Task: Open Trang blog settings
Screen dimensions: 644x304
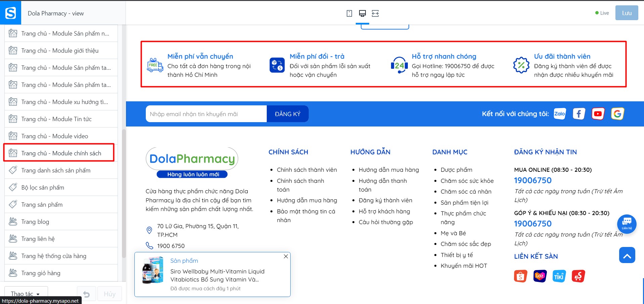Action: coord(61,221)
